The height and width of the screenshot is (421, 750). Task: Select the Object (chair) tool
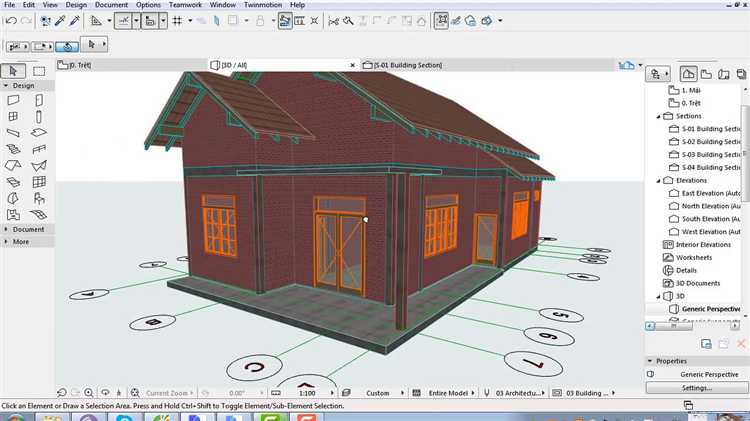(39, 198)
